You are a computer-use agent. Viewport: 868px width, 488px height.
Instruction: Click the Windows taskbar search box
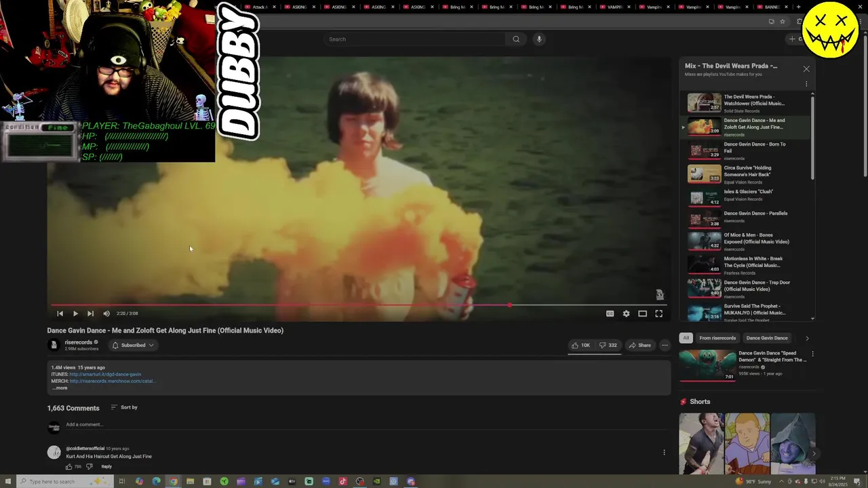click(64, 481)
